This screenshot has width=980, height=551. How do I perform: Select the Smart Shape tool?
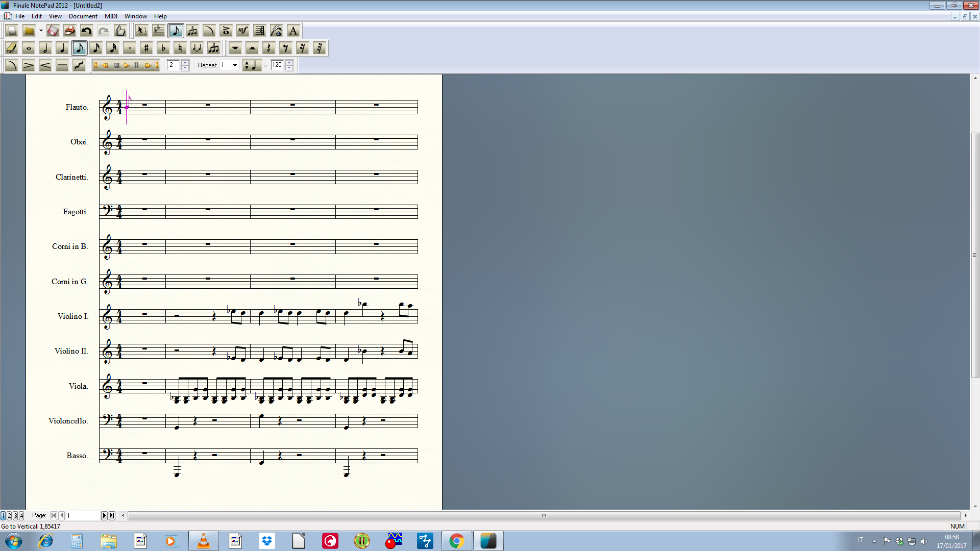(x=209, y=31)
